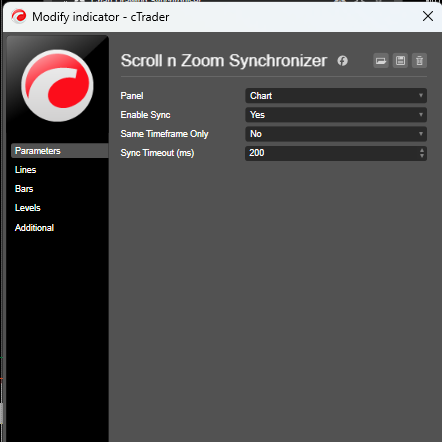The image size is (442, 442).
Task: Decrease the Sync Timeout value with down arrow
Action: (422, 156)
